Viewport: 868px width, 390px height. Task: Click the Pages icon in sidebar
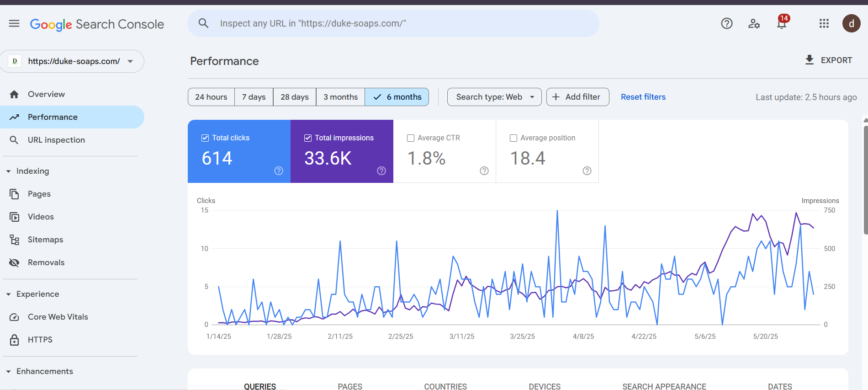(x=14, y=194)
